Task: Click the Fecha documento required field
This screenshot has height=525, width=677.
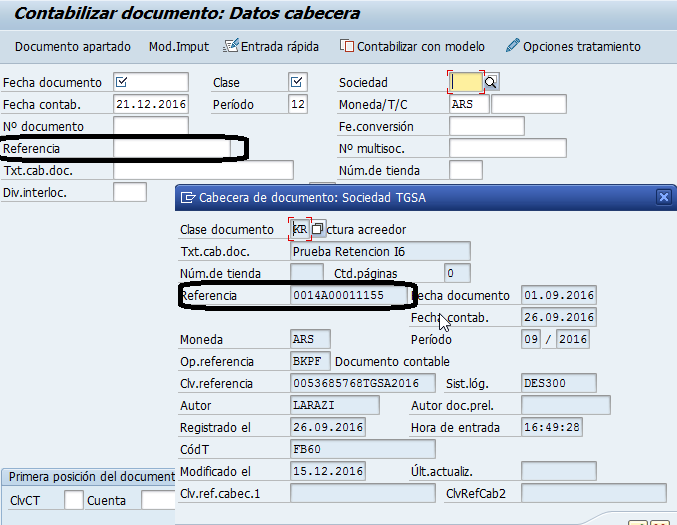Action: tap(150, 82)
